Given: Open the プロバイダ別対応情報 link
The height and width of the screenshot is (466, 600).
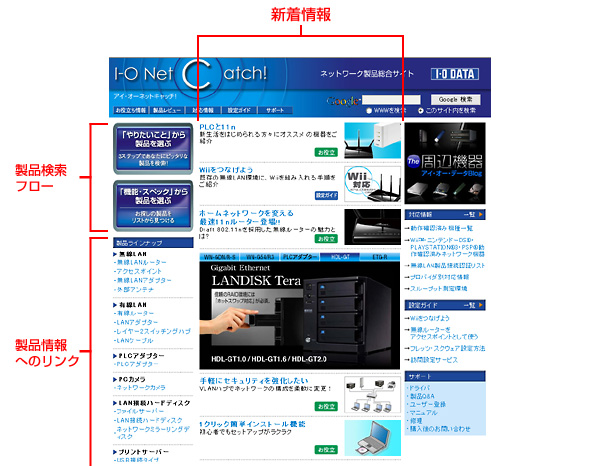Looking at the screenshot, I should point(440,277).
